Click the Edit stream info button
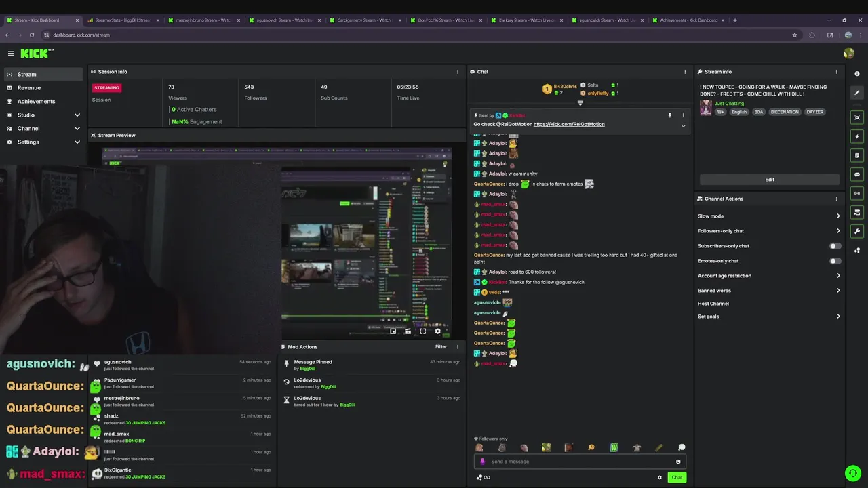This screenshot has width=868, height=488. (x=770, y=180)
